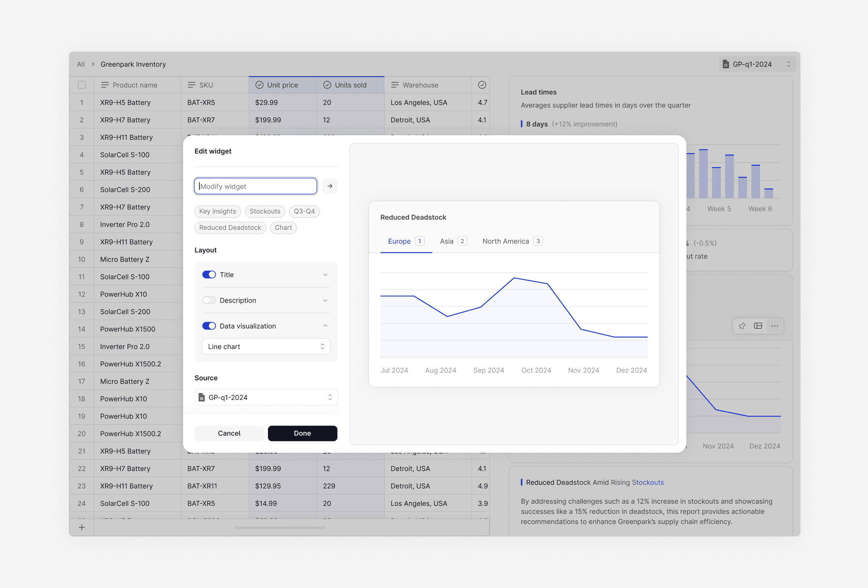The height and width of the screenshot is (588, 868).
Task: Enable the Description toggle
Action: (209, 300)
